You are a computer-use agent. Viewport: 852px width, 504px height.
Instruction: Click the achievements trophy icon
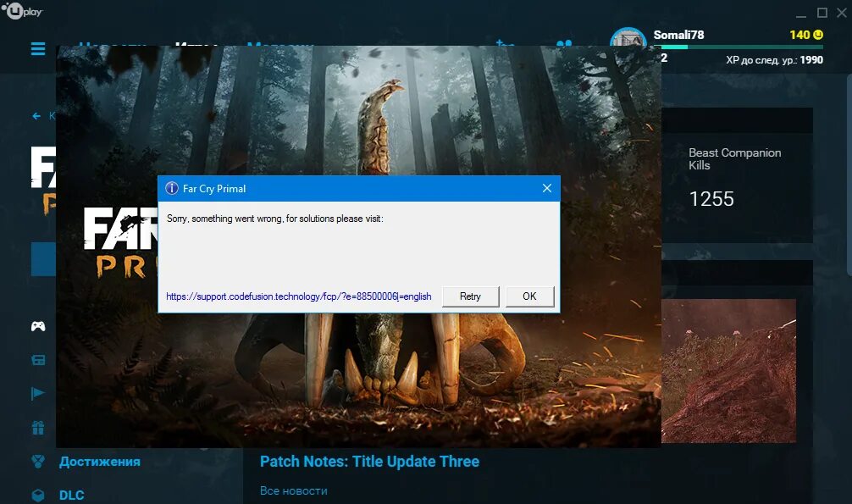(x=38, y=462)
